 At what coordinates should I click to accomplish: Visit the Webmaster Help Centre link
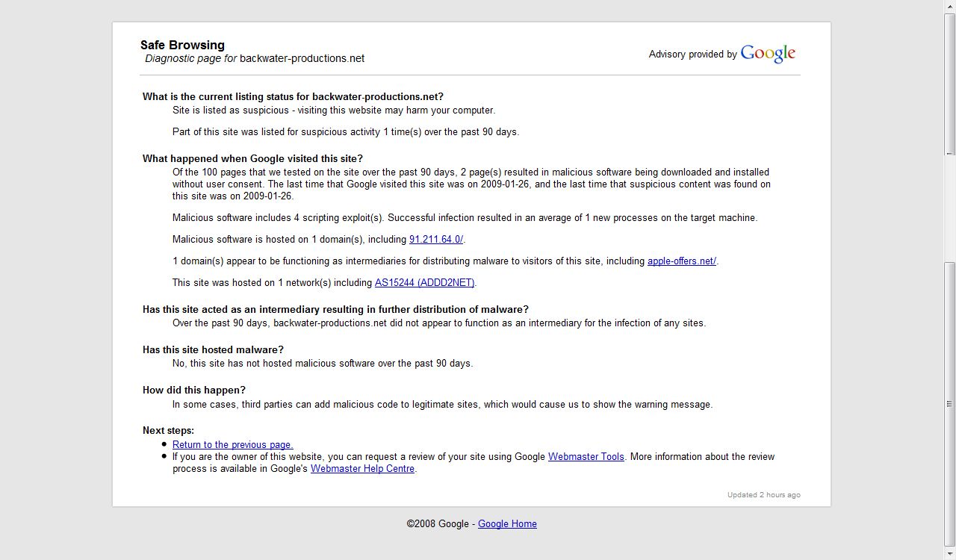pyautogui.click(x=362, y=469)
